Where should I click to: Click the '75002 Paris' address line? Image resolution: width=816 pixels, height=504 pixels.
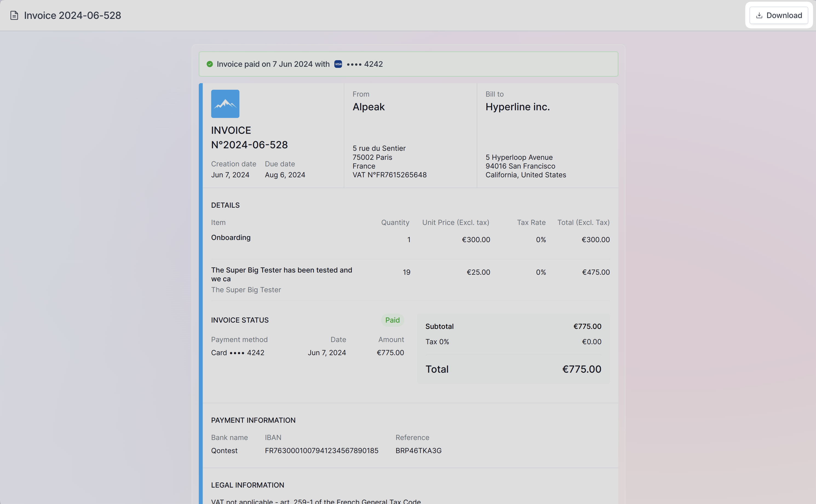(372, 157)
